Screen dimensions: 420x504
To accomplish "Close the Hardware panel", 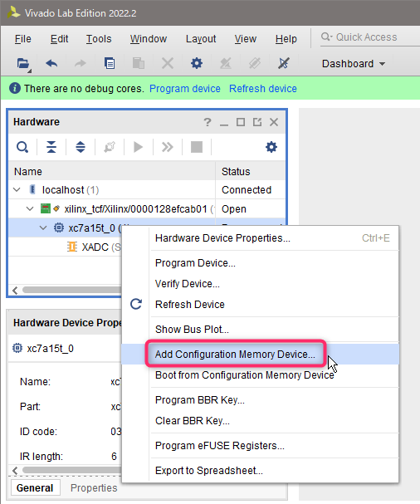I will [x=274, y=122].
